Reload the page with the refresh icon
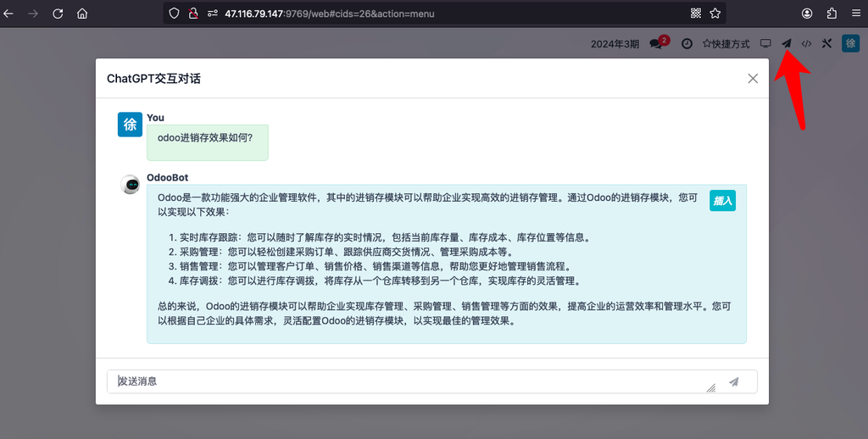Screen dimensions: 868x439 (x=58, y=14)
